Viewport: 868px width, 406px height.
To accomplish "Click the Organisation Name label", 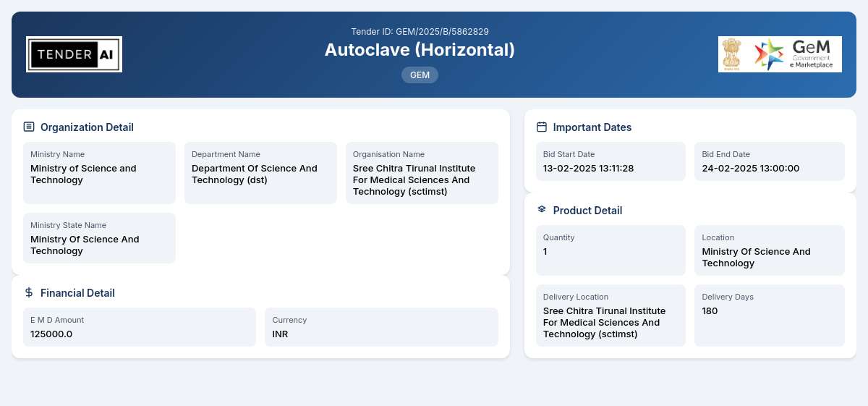I will pos(388,154).
